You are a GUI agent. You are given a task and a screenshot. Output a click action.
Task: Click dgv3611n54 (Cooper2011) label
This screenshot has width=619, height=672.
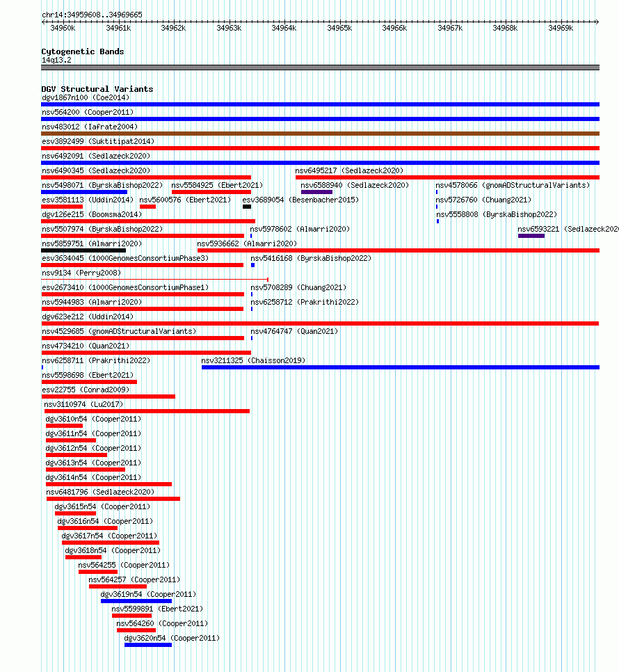tap(93, 433)
